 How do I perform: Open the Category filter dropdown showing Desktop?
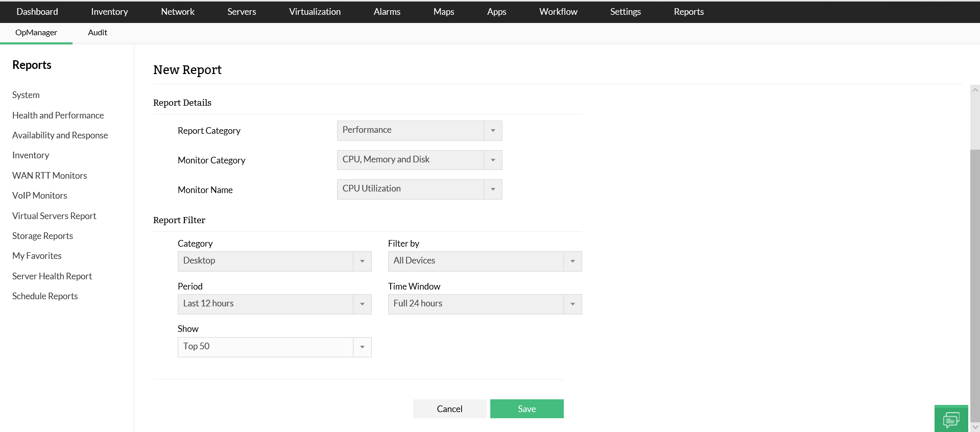[362, 261]
